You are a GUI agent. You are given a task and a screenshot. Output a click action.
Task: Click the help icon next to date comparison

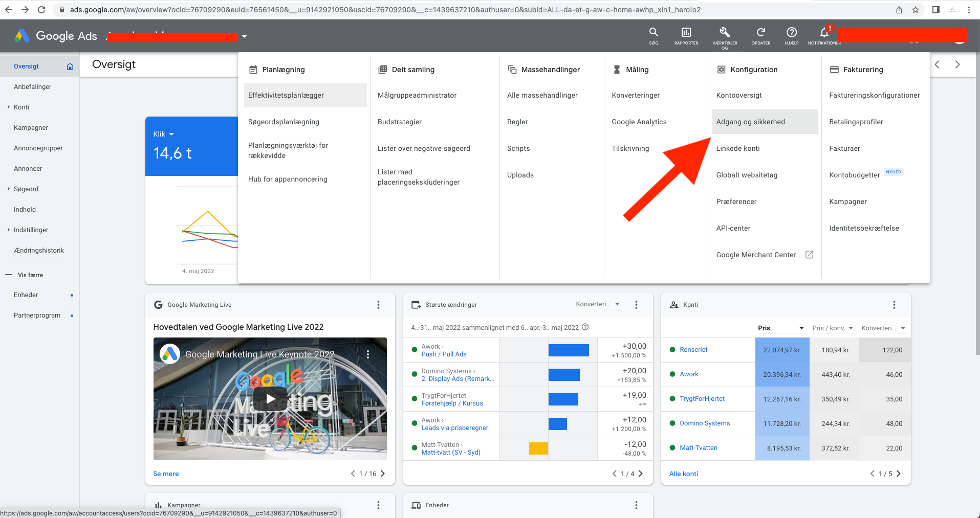click(x=585, y=327)
